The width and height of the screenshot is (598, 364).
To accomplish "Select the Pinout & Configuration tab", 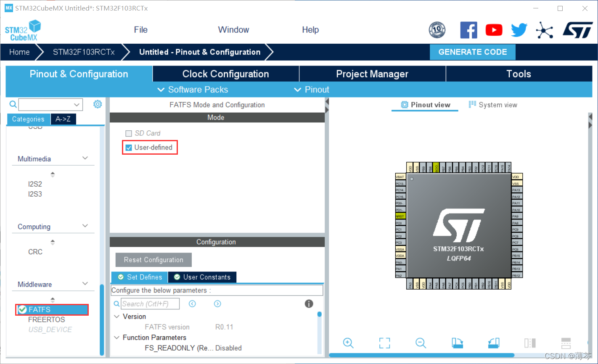I will click(x=79, y=74).
